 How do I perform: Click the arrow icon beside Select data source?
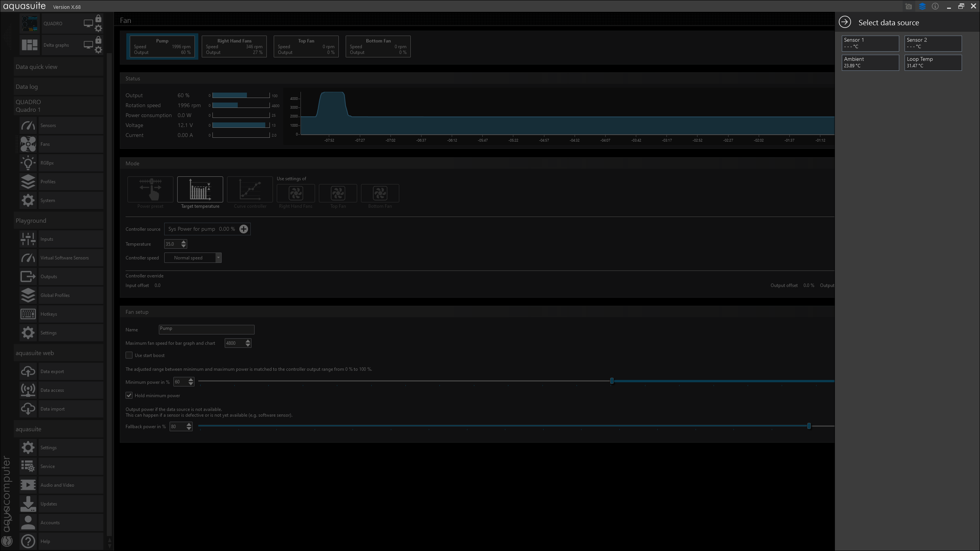(x=845, y=22)
